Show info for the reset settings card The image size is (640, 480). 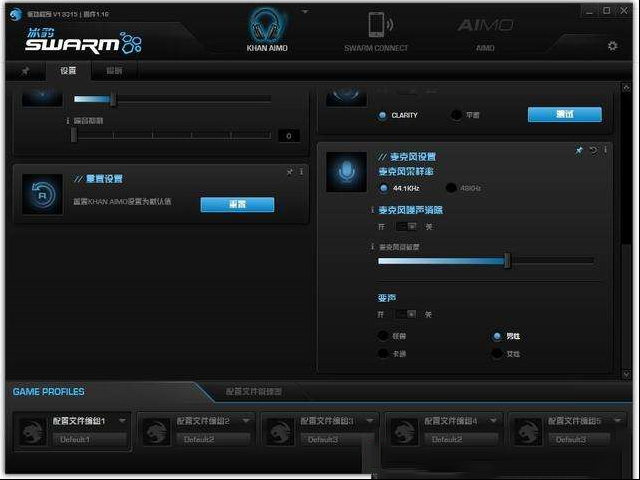[x=301, y=172]
